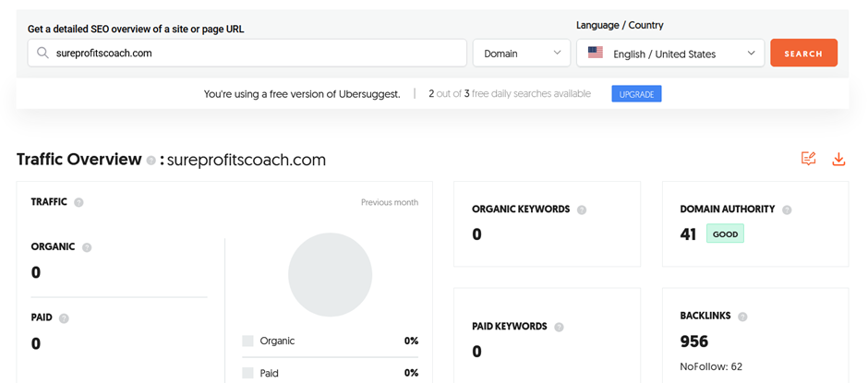This screenshot has height=383, width=868.
Task: Click the United States flag icon
Action: coord(596,54)
